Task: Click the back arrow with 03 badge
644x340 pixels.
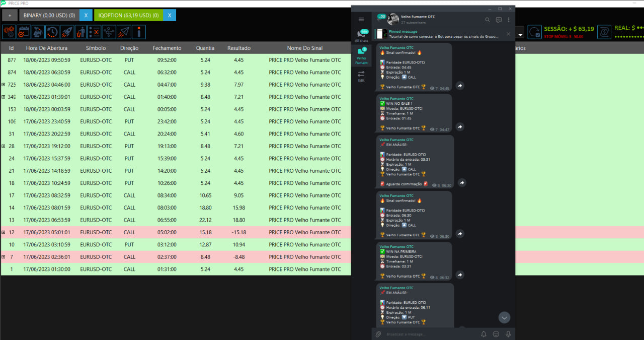Action: [380, 18]
